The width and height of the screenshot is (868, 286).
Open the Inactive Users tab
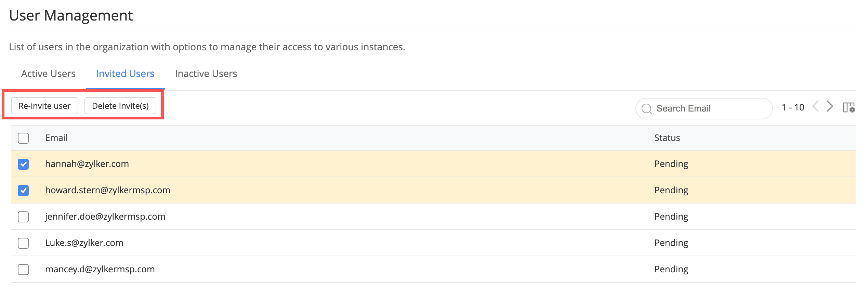coord(206,74)
